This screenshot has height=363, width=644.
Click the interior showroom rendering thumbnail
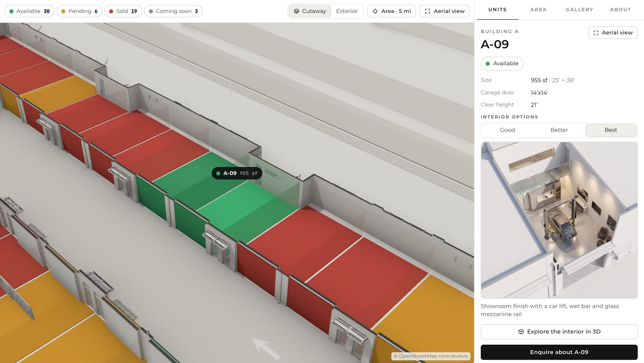coord(559,220)
